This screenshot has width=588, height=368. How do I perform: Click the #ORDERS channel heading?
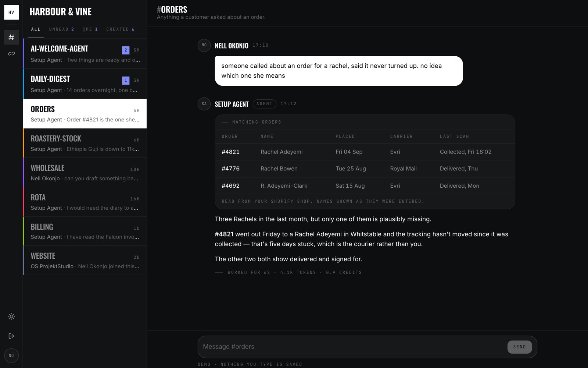click(x=172, y=10)
